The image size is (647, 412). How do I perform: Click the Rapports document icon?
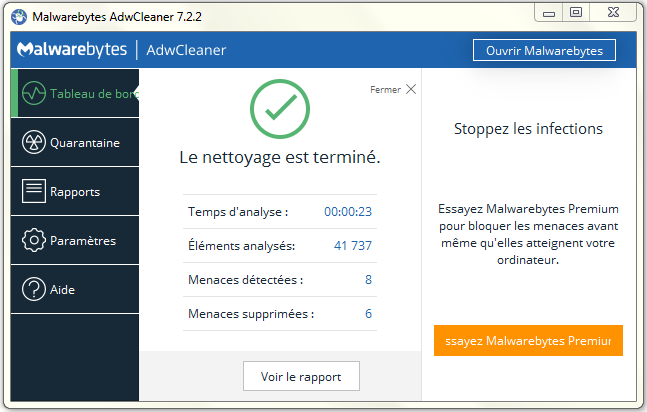click(x=34, y=191)
